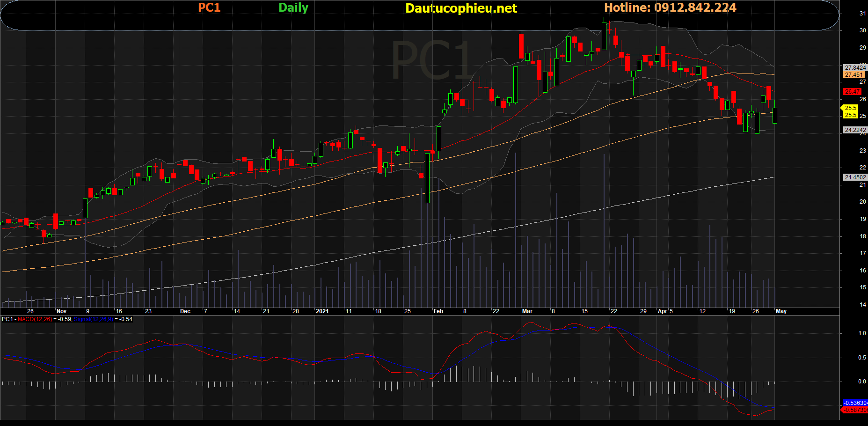Select the orange 27.451 price tag
This screenshot has height=426, width=868.
point(854,75)
